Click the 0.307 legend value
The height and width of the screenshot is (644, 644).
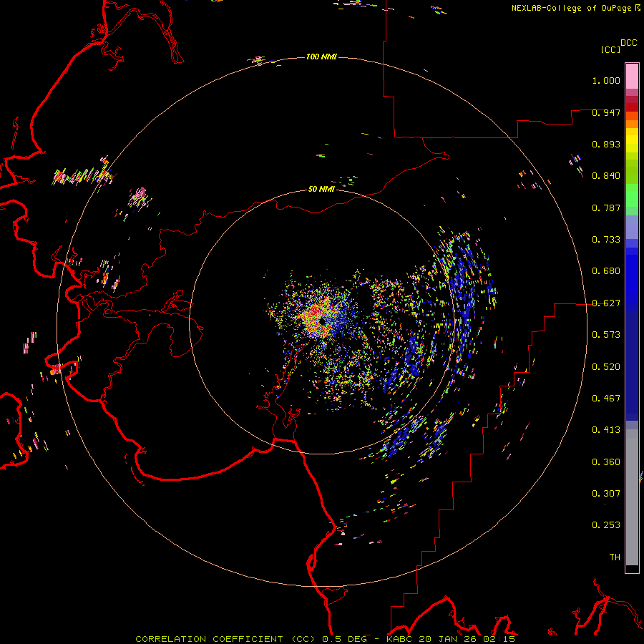click(606, 494)
